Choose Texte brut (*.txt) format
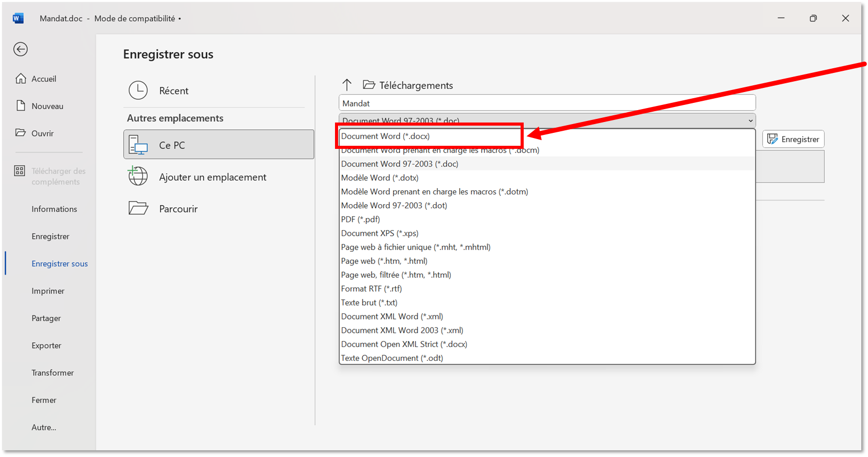The height and width of the screenshot is (457, 868). point(547,303)
